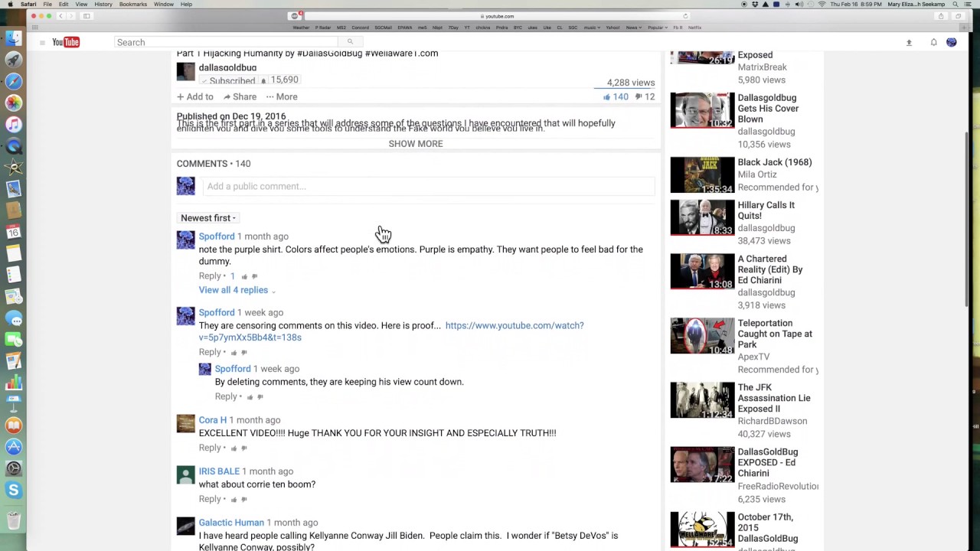980x551 pixels.
Task: Open the Bookmarks menu
Action: click(x=133, y=4)
